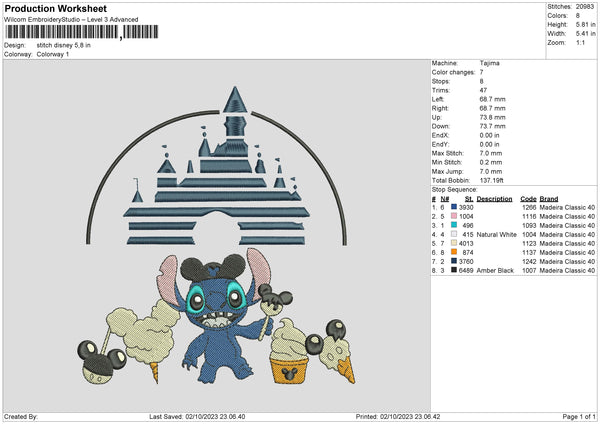The width and height of the screenshot is (600, 424).
Task: Select the Height value '5.81 in'
Action: coord(585,24)
